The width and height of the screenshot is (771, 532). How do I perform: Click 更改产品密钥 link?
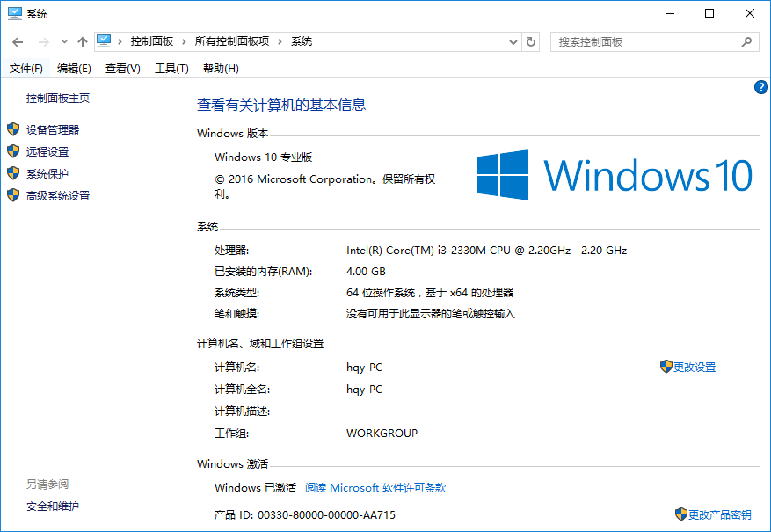720,514
